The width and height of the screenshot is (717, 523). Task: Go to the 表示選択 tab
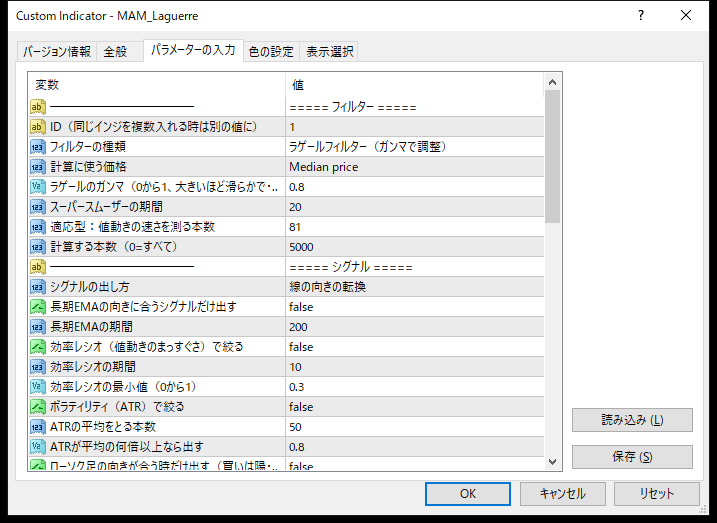329,52
